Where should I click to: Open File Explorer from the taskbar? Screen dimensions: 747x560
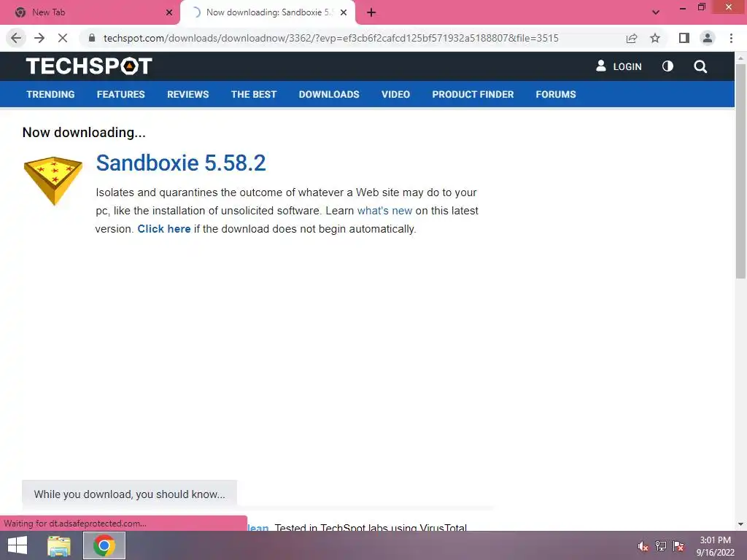point(59,545)
